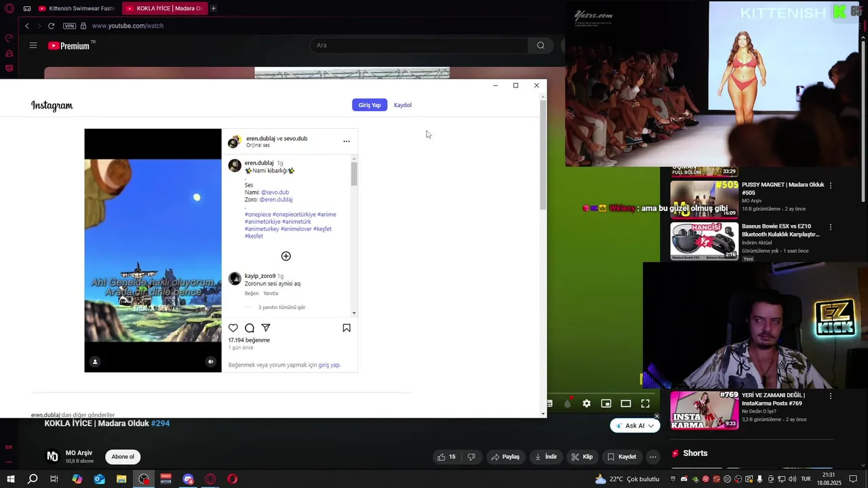The image size is (868, 488).
Task: Open YouTube player settings gear
Action: click(587, 404)
